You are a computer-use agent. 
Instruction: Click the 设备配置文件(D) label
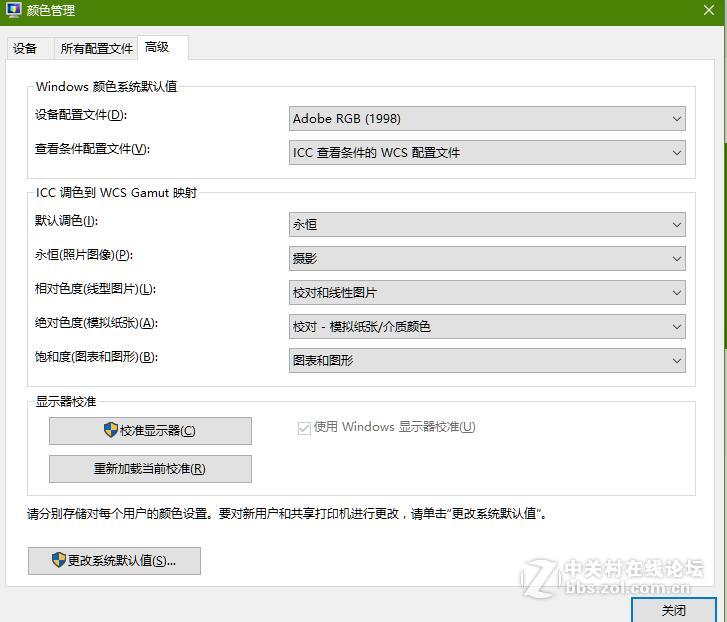pos(81,114)
